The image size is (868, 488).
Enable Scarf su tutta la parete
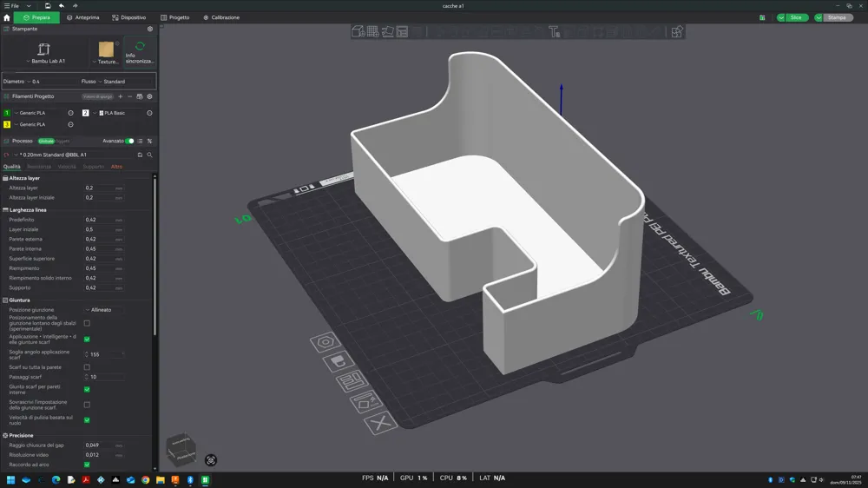point(87,367)
